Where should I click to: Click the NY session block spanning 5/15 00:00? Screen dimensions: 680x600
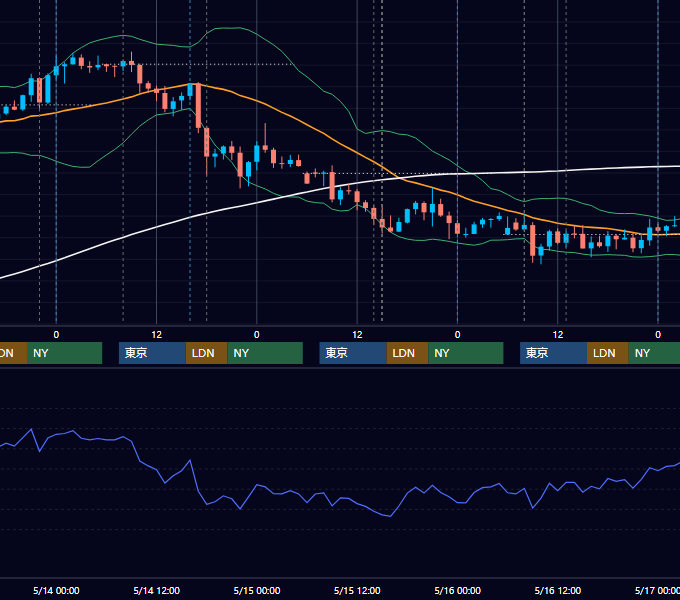pos(265,353)
